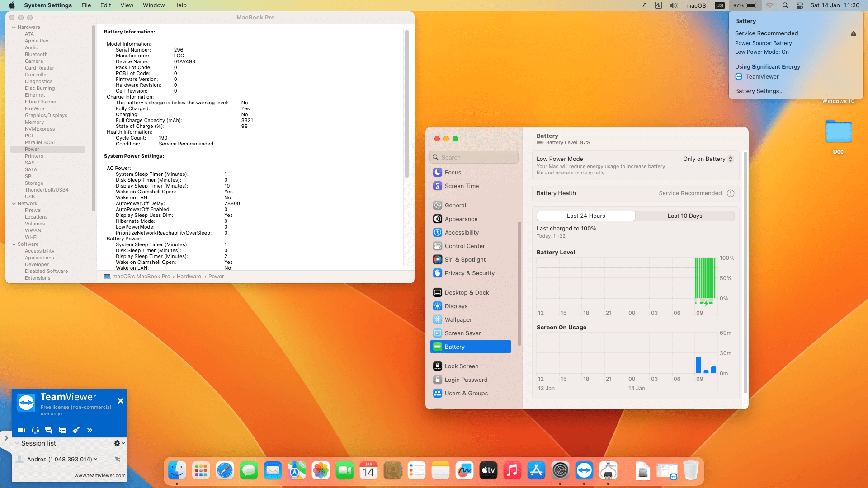Click the System Settings search field
The height and width of the screenshot is (488, 868).
[474, 157]
